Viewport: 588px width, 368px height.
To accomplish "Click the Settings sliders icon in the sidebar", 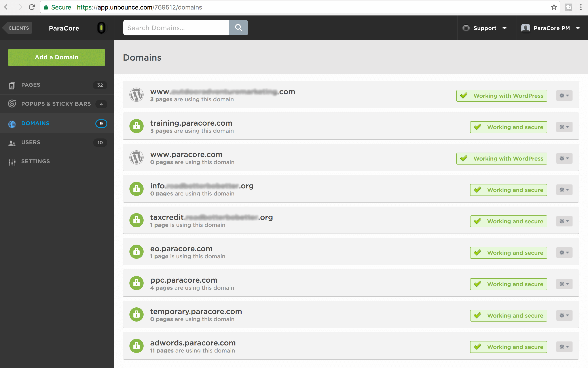I will pyautogui.click(x=12, y=162).
